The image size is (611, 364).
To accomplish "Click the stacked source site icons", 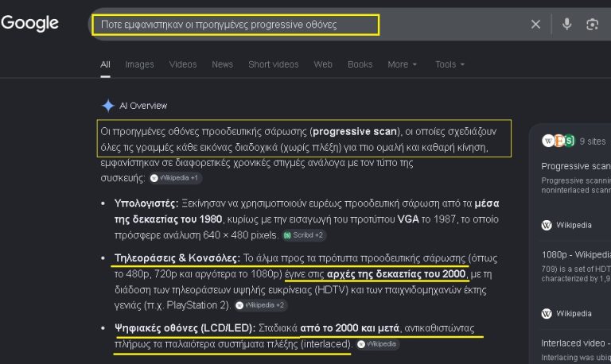I will (x=558, y=141).
